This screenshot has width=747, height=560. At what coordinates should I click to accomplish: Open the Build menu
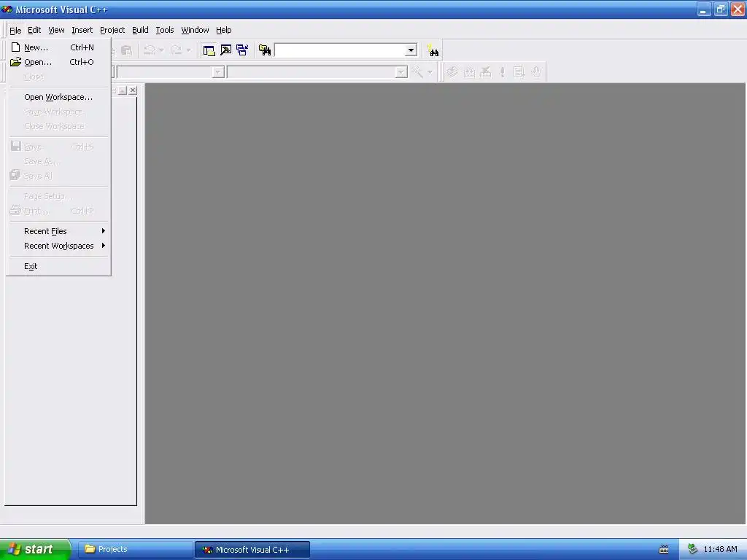click(140, 30)
